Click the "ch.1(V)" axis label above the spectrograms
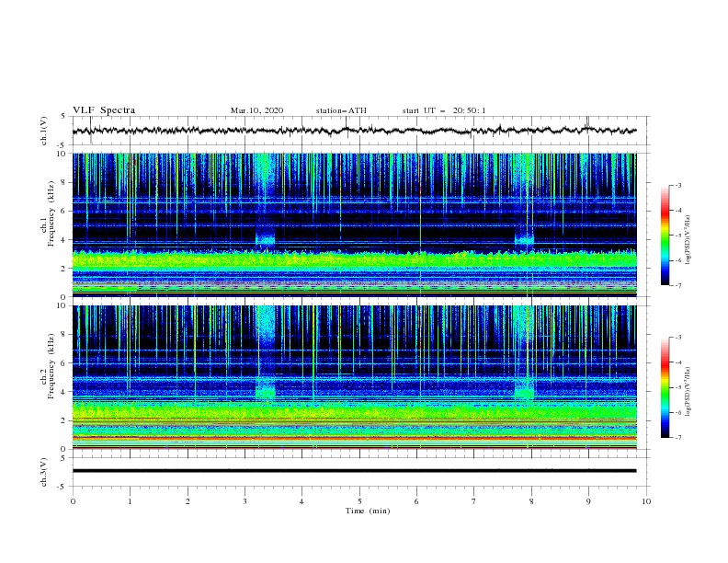Viewport: 728px width, 563px height. [44, 131]
